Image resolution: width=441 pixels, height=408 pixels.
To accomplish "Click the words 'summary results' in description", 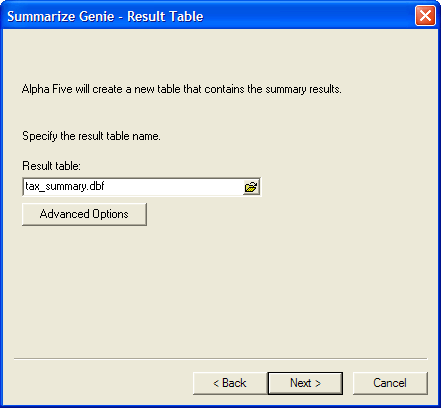I will (303, 89).
